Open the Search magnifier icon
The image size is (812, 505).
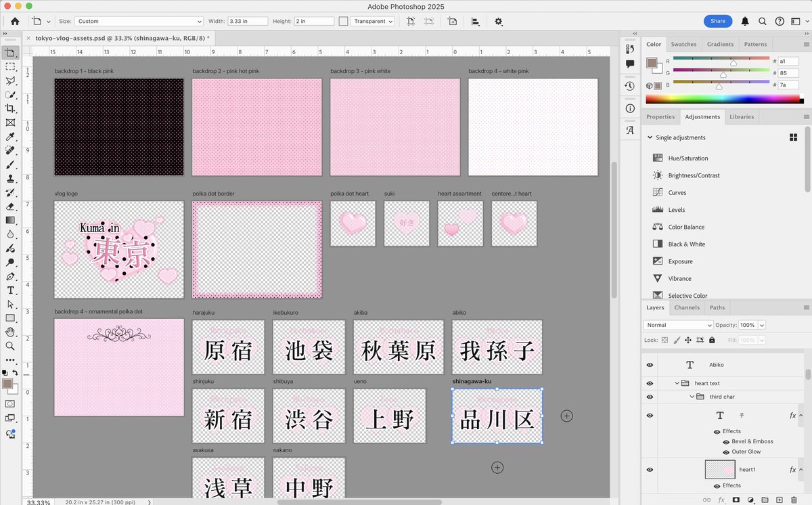763,21
